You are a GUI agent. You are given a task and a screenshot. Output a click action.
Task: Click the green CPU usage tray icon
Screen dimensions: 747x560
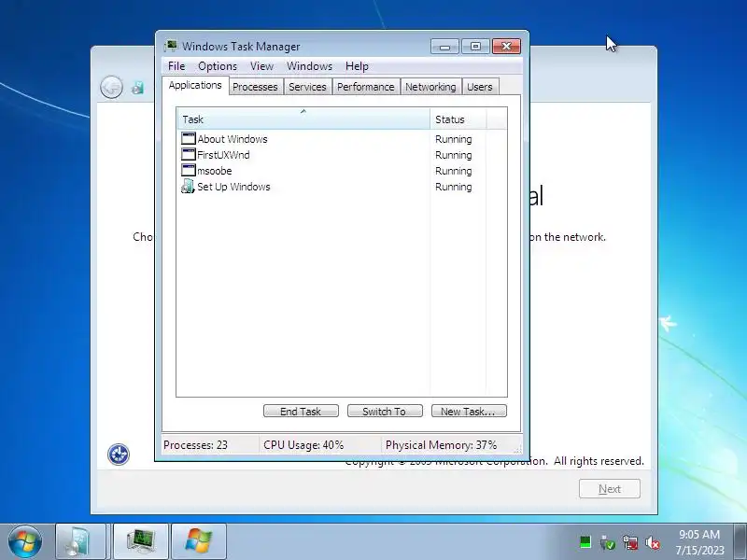coord(585,542)
